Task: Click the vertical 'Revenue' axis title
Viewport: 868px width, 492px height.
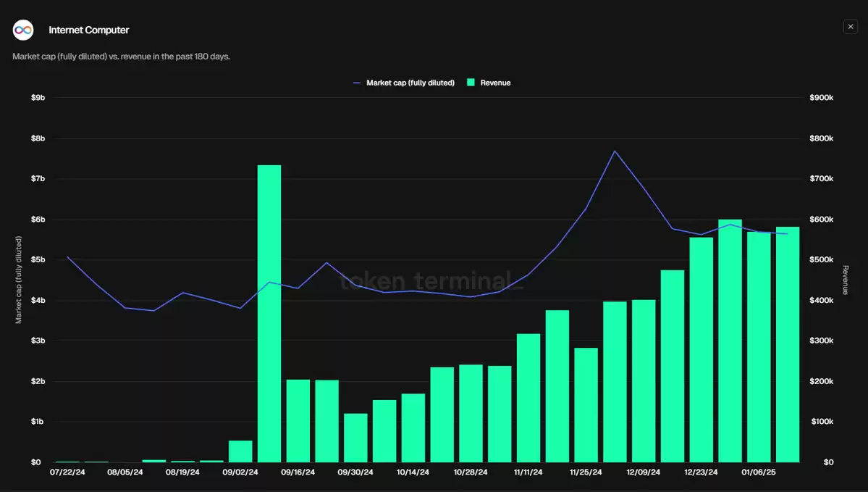Action: point(846,280)
